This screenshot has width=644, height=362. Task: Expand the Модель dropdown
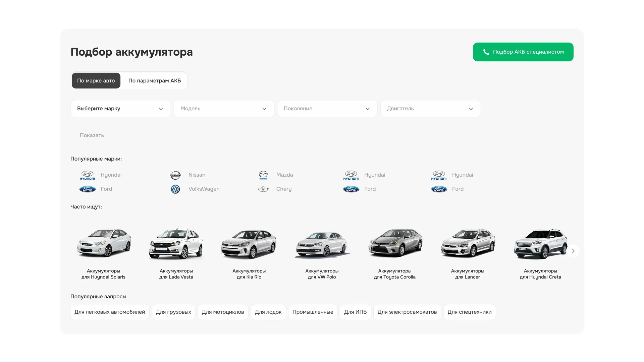tap(224, 109)
